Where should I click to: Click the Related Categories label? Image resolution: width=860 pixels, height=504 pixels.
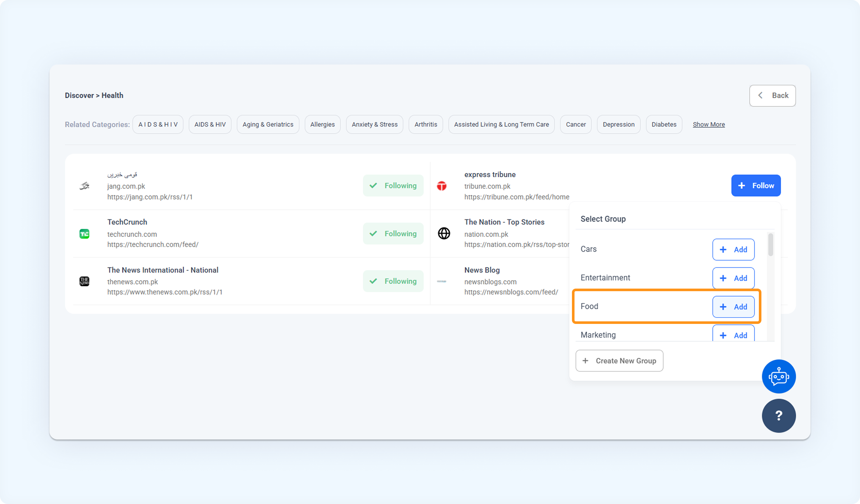97,125
